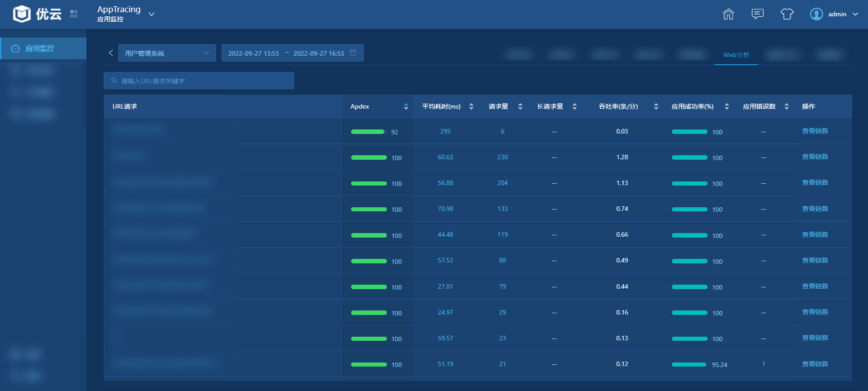Click request count value 119

pyautogui.click(x=502, y=234)
